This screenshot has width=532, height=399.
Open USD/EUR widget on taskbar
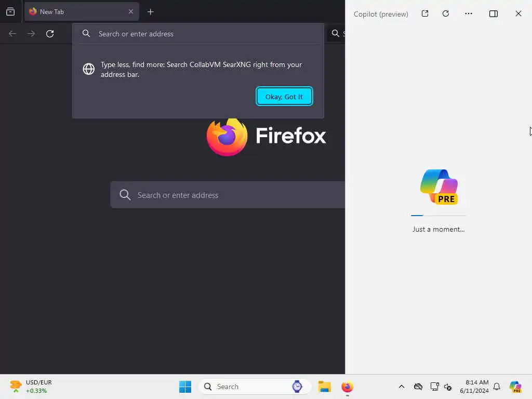31,387
